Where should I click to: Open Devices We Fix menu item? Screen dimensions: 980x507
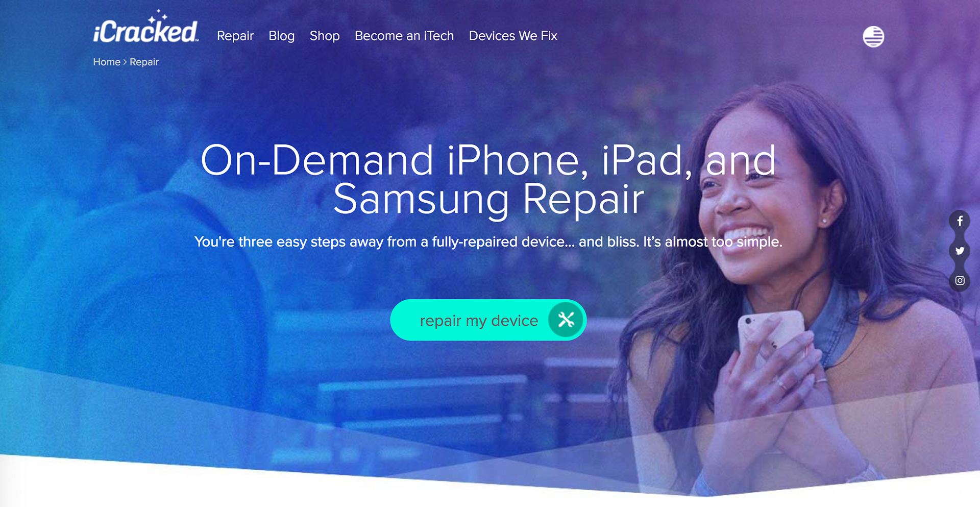tap(513, 36)
